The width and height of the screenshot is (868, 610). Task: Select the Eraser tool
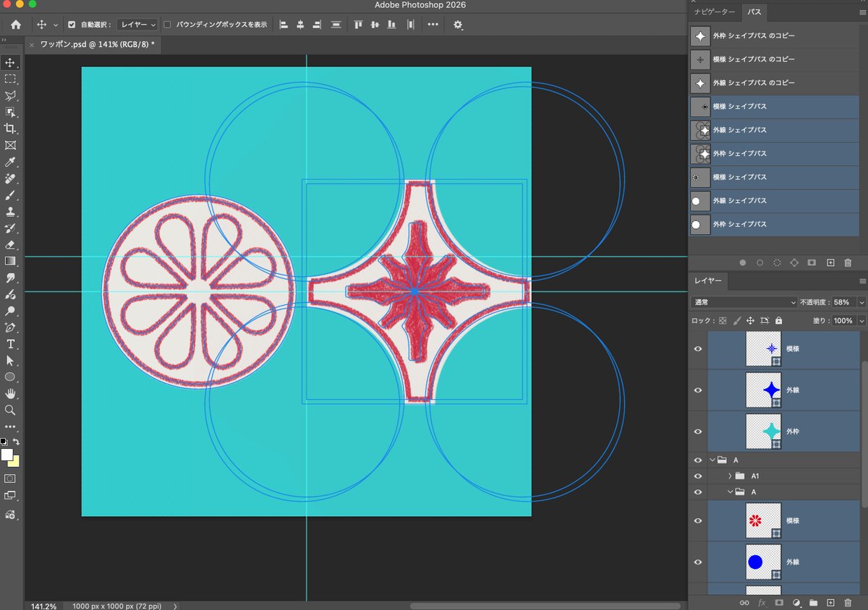10,245
